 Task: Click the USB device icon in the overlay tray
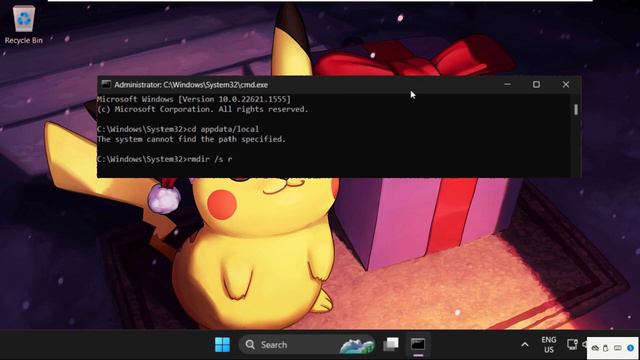point(606,348)
